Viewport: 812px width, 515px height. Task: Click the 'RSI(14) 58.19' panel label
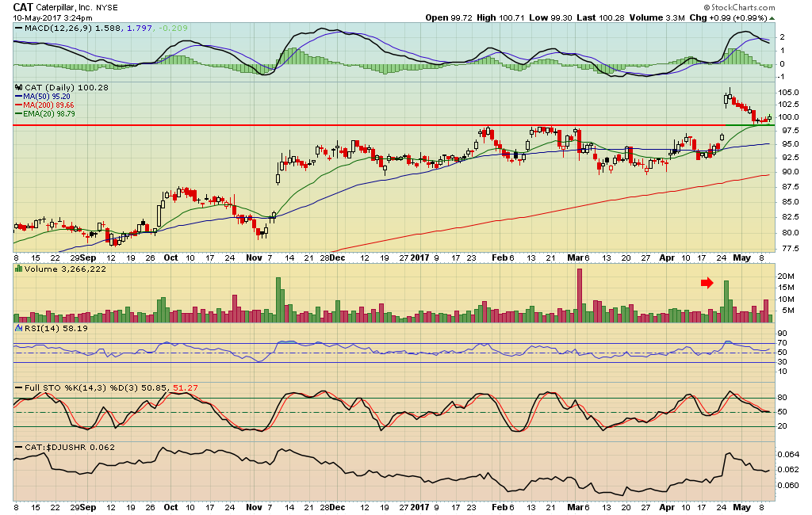56,328
